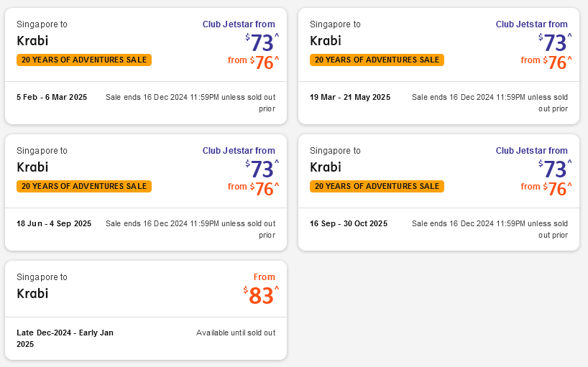The width and height of the screenshot is (588, 367).
Task: Click the sale badge on the 19 Mar fare card
Action: click(x=377, y=60)
